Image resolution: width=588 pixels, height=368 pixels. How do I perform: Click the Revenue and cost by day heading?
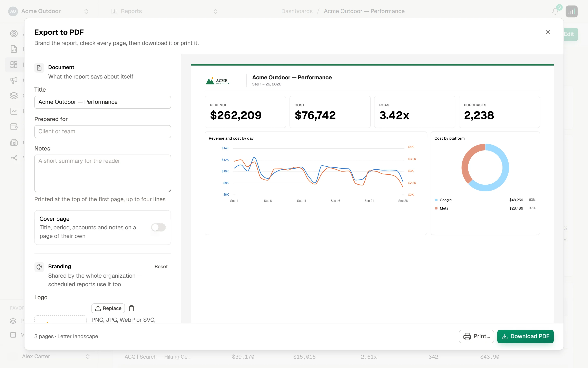[231, 138]
